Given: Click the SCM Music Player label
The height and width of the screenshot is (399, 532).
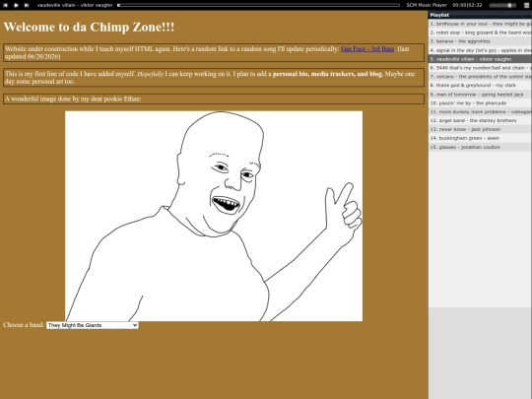Looking at the screenshot, I should (x=427, y=5).
